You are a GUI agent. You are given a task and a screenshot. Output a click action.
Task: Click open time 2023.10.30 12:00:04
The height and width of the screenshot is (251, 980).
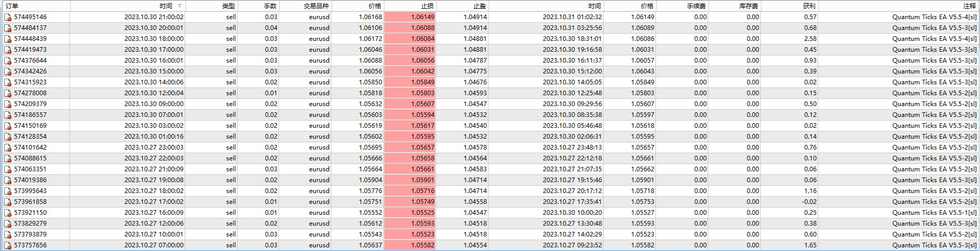(x=153, y=93)
